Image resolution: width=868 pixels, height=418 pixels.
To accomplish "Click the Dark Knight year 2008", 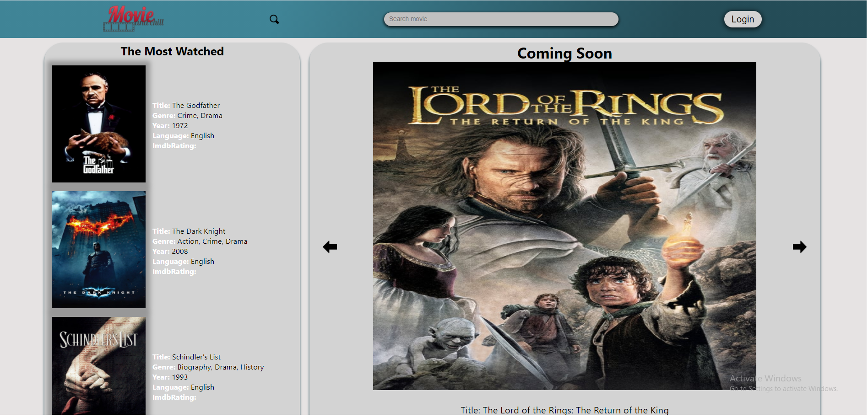I will click(179, 252).
